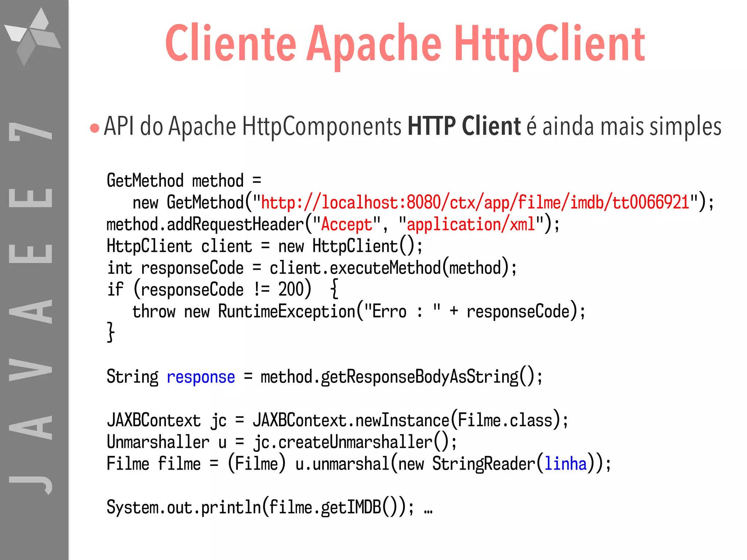747x560 pixels.
Task: Click the line "HttpClient client = new HttpClient();"
Action: click(265, 246)
